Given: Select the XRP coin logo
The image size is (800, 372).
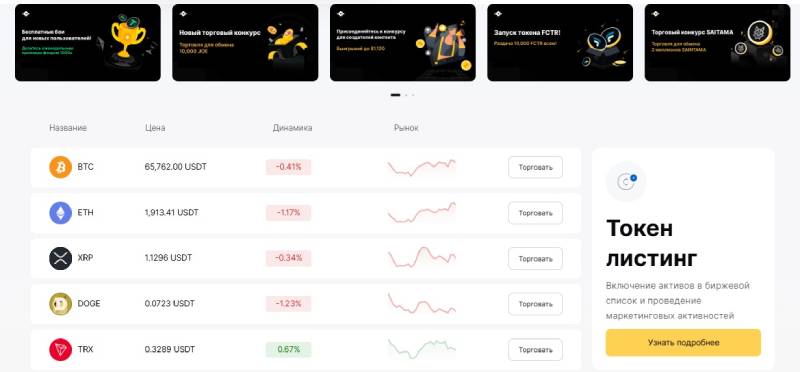Looking at the screenshot, I should [60, 258].
